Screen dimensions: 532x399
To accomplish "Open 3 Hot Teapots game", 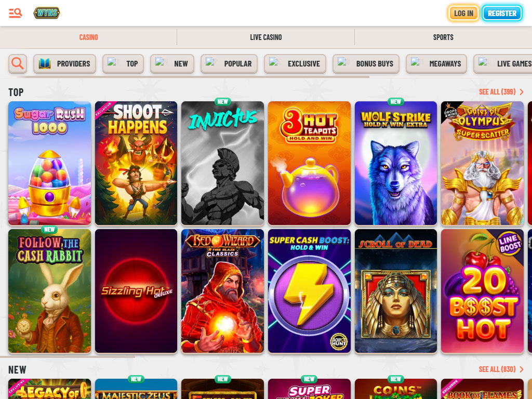I will tap(310, 163).
